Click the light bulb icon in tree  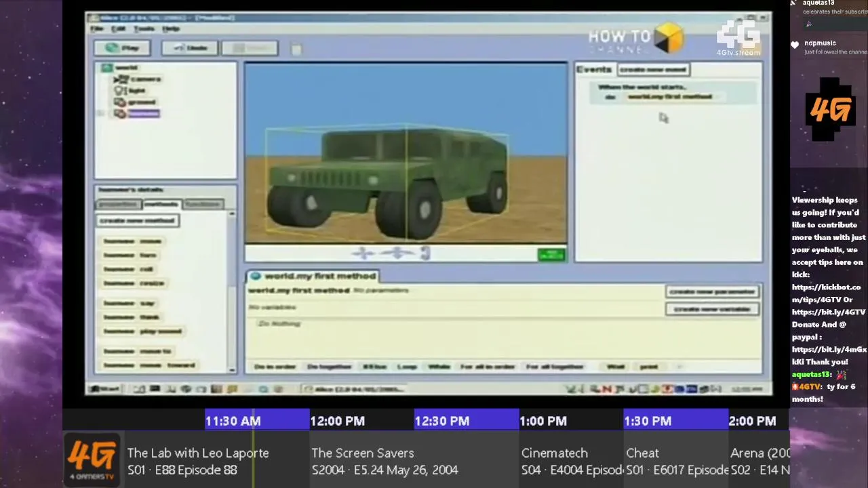pyautogui.click(x=120, y=91)
